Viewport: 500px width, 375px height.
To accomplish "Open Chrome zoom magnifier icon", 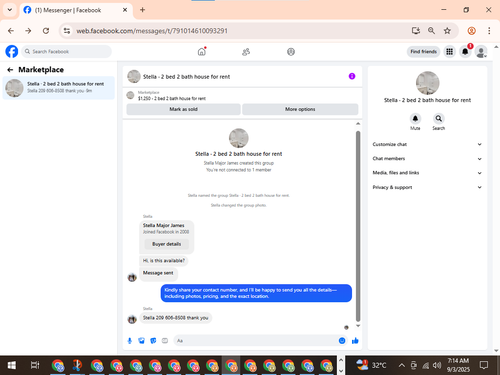I will [431, 31].
